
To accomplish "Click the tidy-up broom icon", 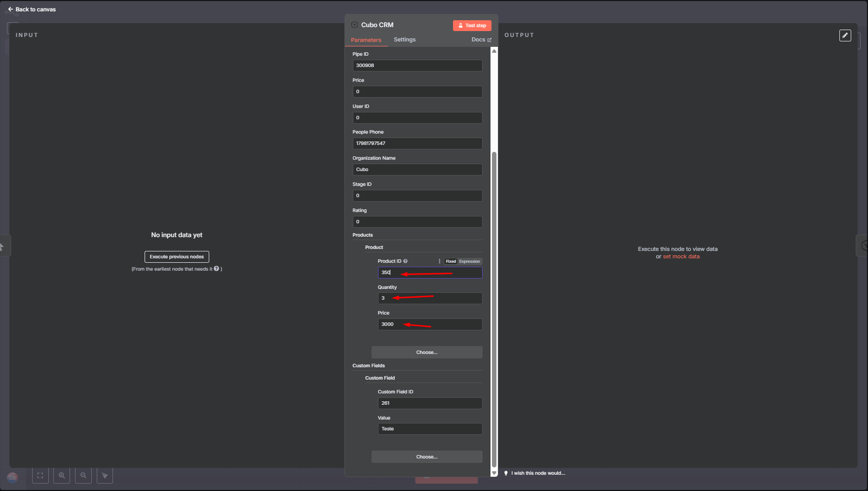I will coord(105,476).
